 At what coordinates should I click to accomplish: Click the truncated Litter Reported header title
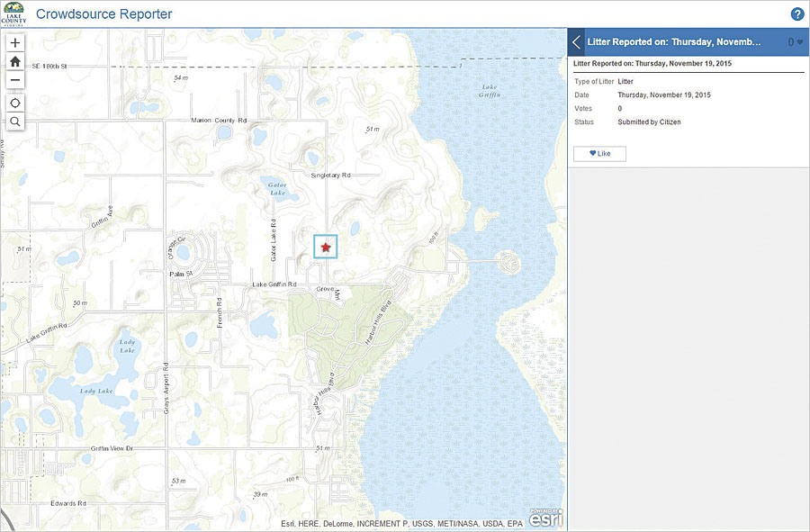click(673, 41)
